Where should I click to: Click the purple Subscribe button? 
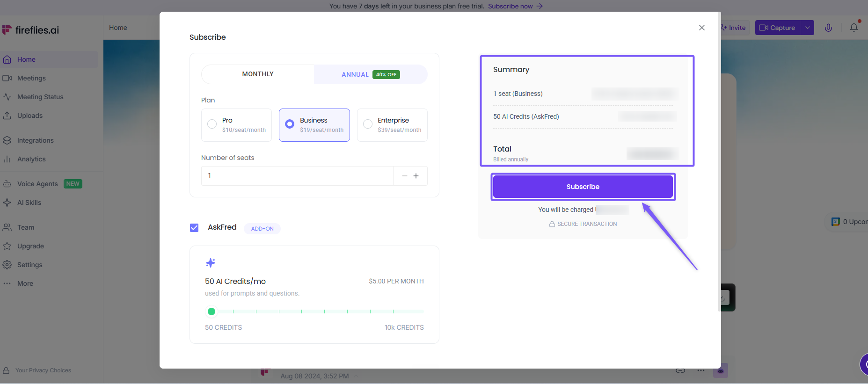583,187
